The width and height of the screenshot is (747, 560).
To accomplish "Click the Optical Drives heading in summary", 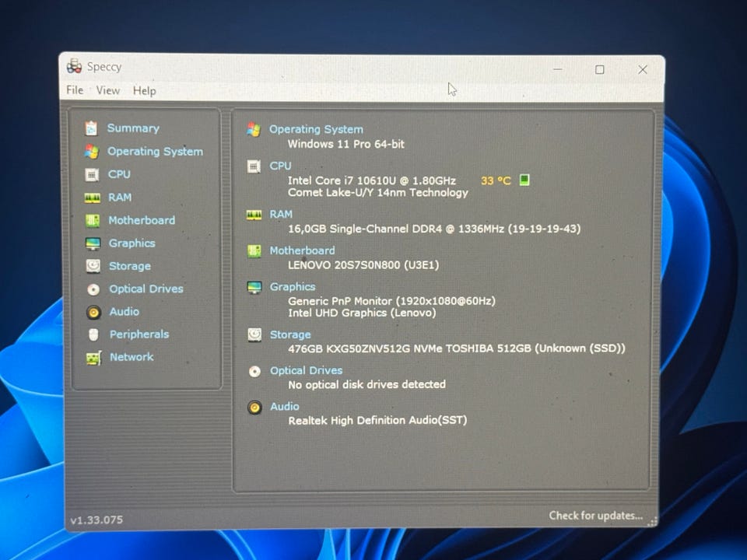I will click(307, 370).
